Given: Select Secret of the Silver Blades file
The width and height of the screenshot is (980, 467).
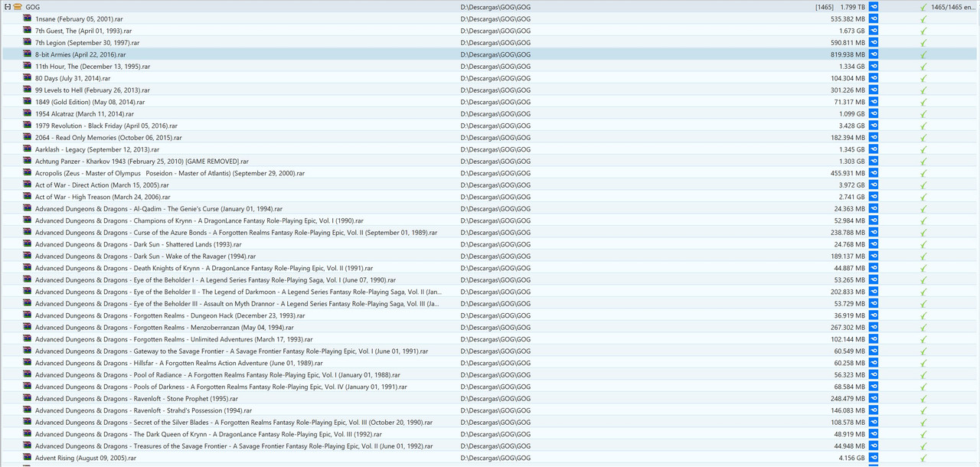Looking at the screenshot, I should click(x=234, y=423).
